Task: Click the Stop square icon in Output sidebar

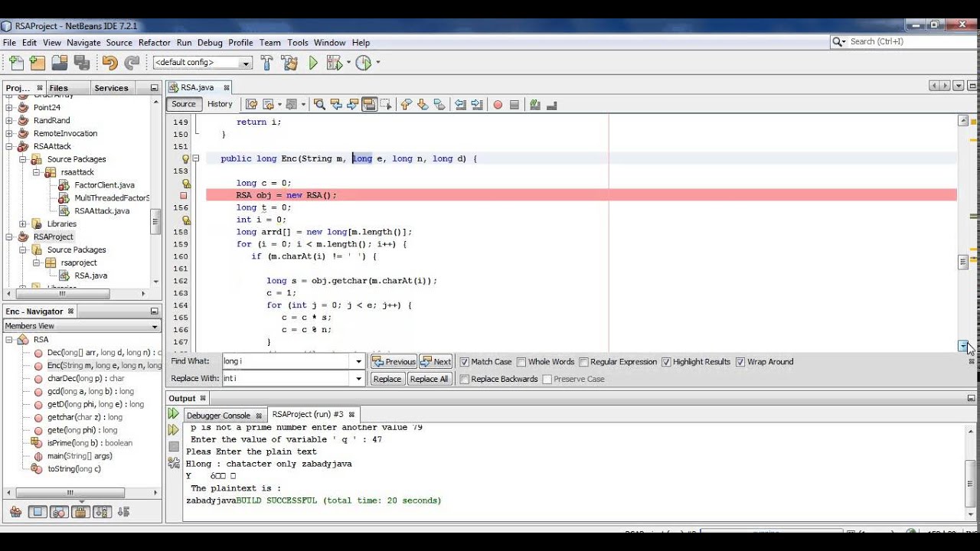Action: tap(174, 446)
